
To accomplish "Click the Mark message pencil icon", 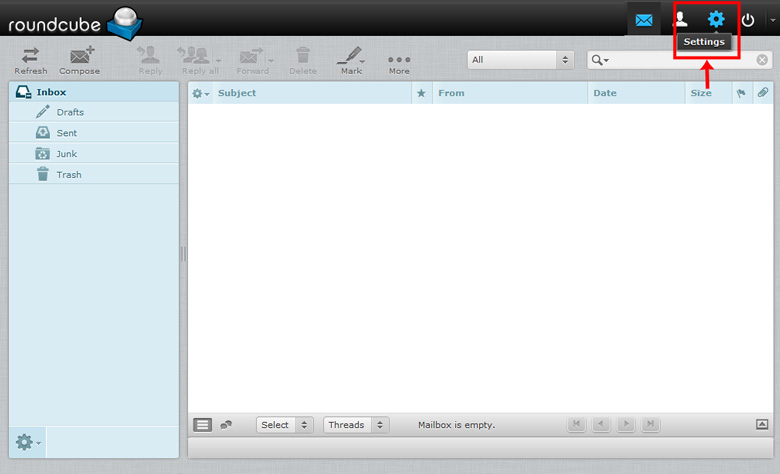I will coord(350,59).
